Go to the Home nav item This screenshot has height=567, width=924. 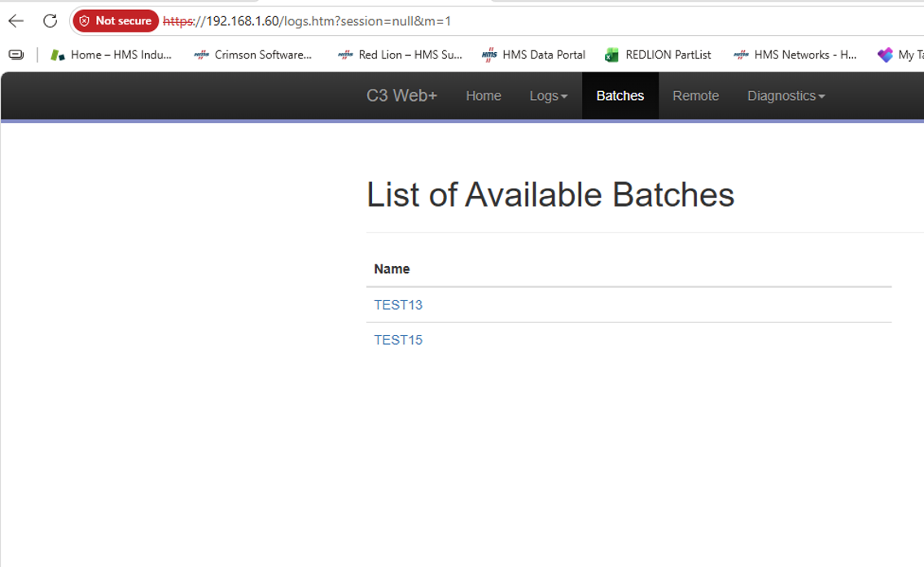[x=484, y=95]
